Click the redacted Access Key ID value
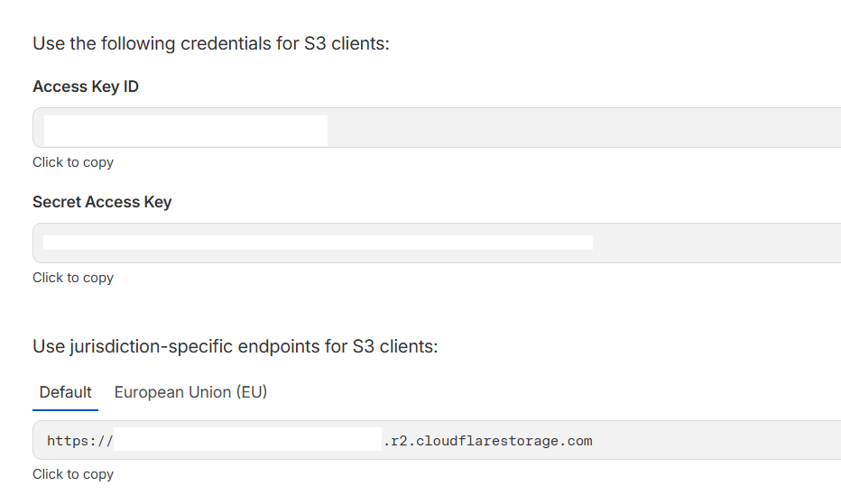The height and width of the screenshot is (504, 841). tap(186, 130)
